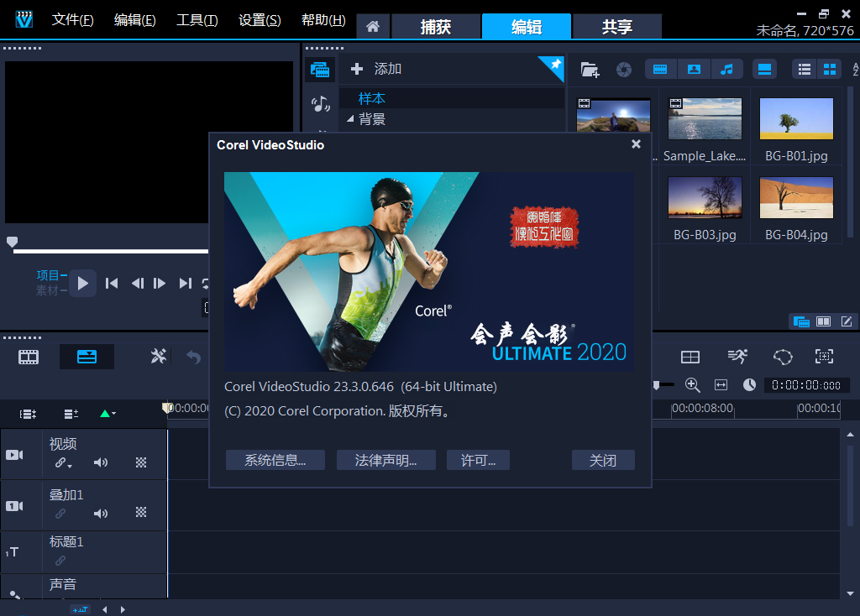Open the track manager add/remove icon
This screenshot has height=616, width=860.
coord(71,414)
